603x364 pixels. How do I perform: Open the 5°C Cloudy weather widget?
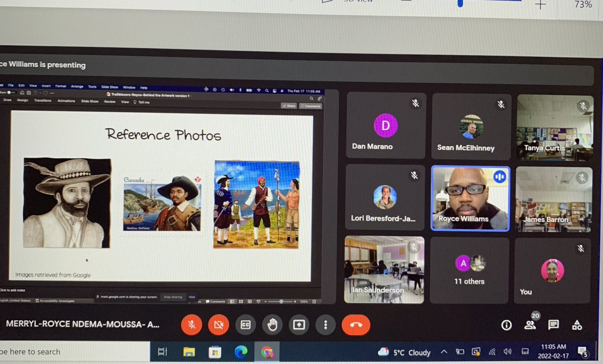[x=404, y=352]
